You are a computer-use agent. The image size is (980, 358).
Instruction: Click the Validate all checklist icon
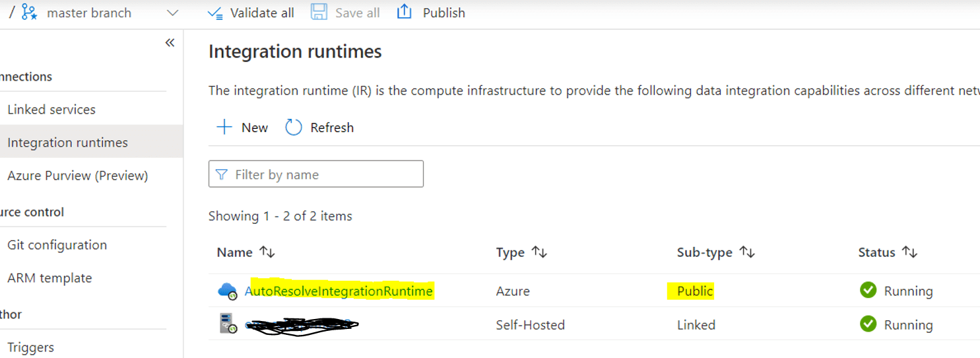[x=215, y=13]
